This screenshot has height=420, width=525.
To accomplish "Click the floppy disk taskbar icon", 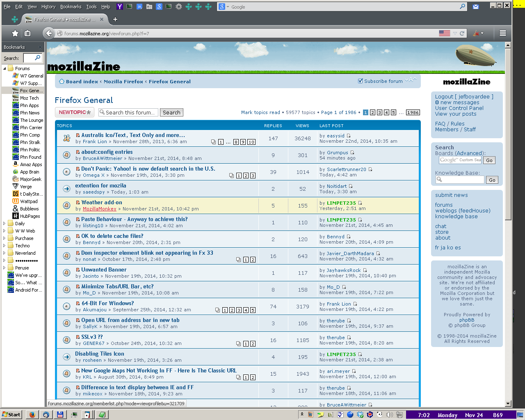I will pyautogui.click(x=60, y=415).
